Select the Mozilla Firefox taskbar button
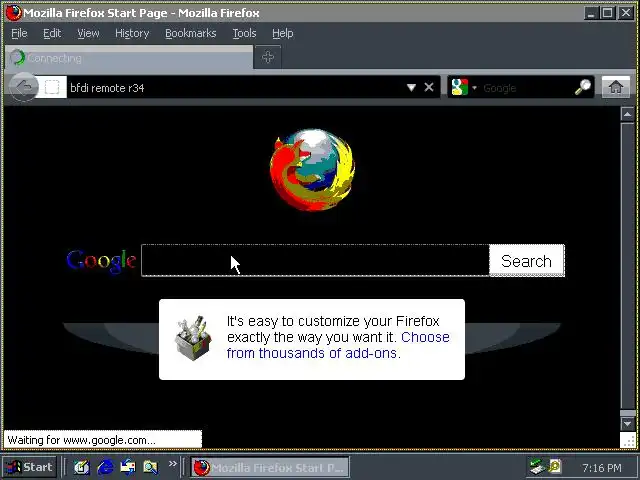Screen dimensions: 640x480 coord(270,467)
